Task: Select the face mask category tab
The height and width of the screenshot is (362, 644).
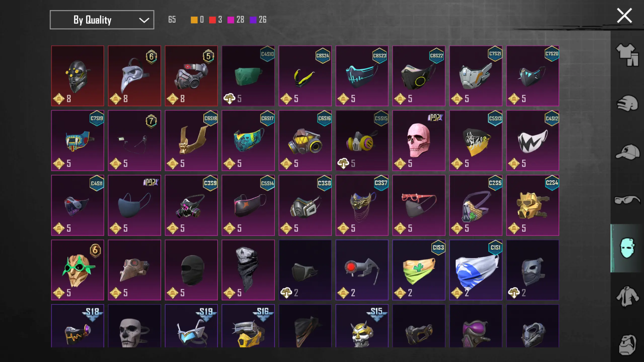Action: pyautogui.click(x=627, y=248)
